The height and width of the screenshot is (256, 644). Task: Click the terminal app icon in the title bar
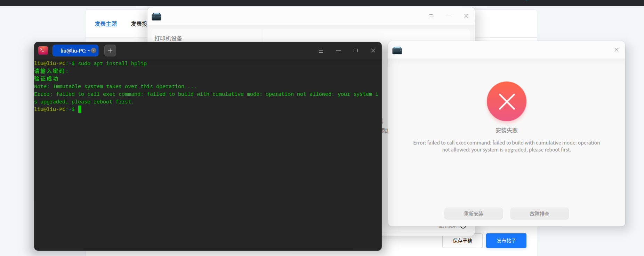[x=43, y=51]
